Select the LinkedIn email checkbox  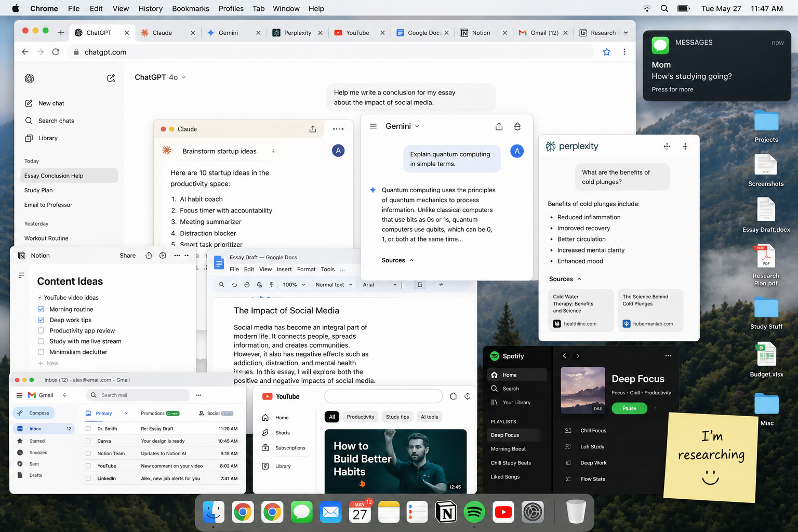click(88, 478)
